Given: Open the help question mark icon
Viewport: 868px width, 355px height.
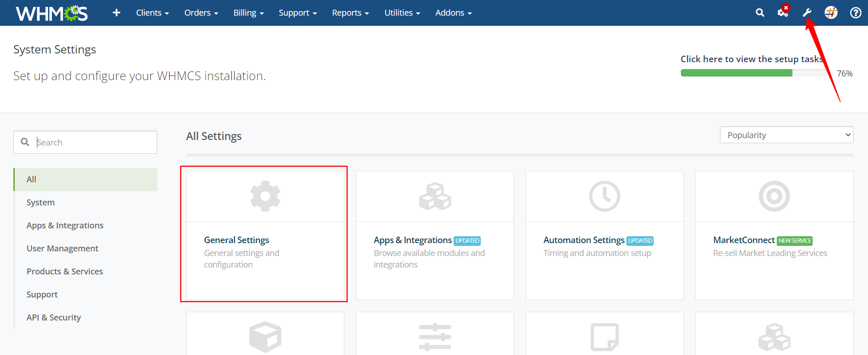Looking at the screenshot, I should (856, 13).
